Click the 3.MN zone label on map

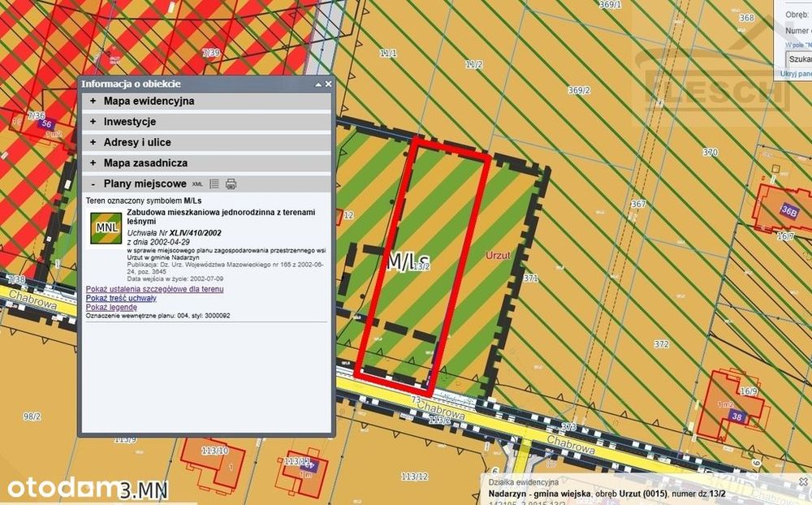click(144, 490)
